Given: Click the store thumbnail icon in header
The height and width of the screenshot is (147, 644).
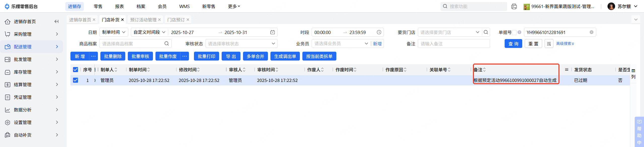Looking at the screenshot, I should coord(527,7).
